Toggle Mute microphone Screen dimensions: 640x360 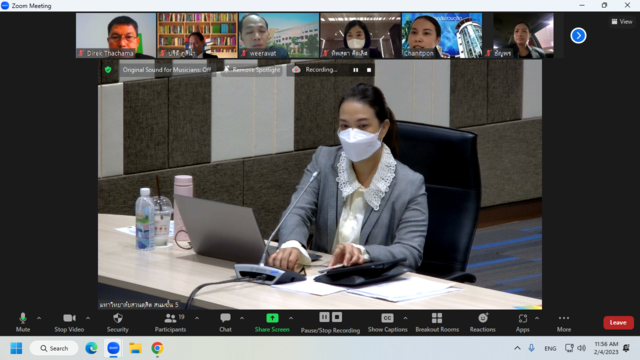pyautogui.click(x=23, y=322)
